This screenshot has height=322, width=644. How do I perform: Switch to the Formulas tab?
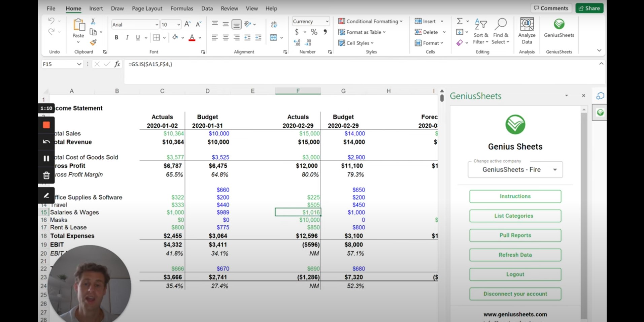(x=182, y=8)
